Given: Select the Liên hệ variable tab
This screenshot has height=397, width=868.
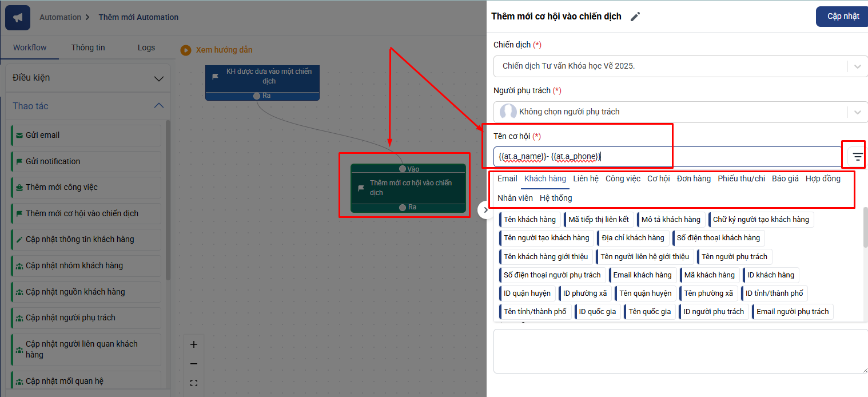Looking at the screenshot, I should pyautogui.click(x=586, y=178).
